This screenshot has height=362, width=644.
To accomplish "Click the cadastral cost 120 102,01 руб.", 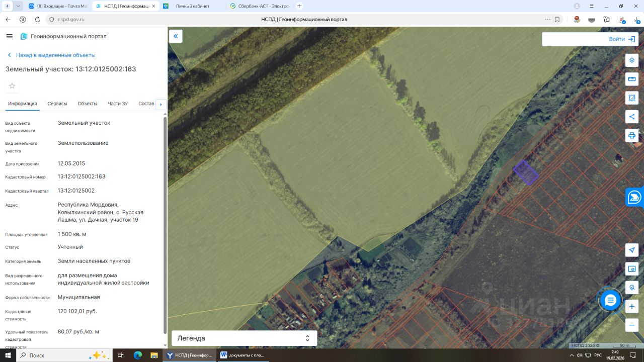I will 77,311.
